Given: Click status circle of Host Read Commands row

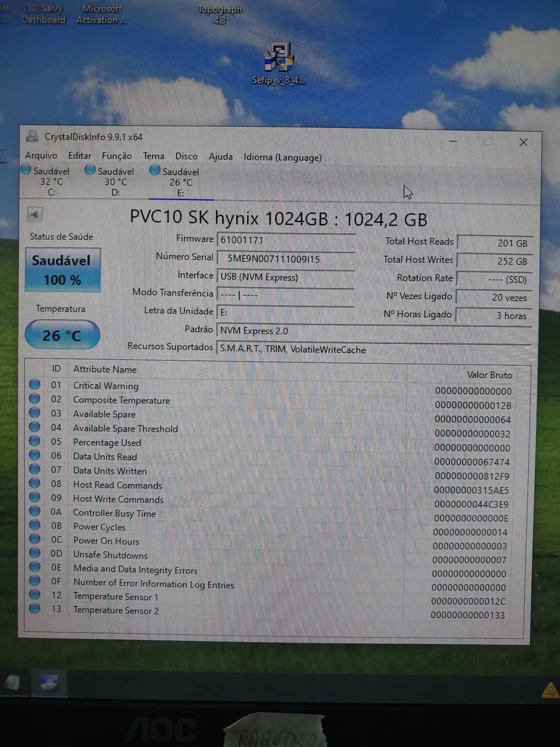Looking at the screenshot, I should 35,483.
